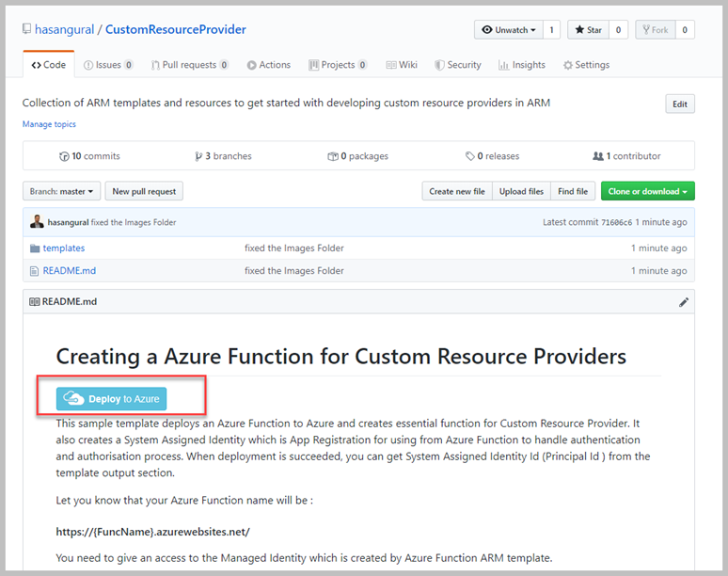Click the repository book icon beside hasangural

[x=27, y=29]
